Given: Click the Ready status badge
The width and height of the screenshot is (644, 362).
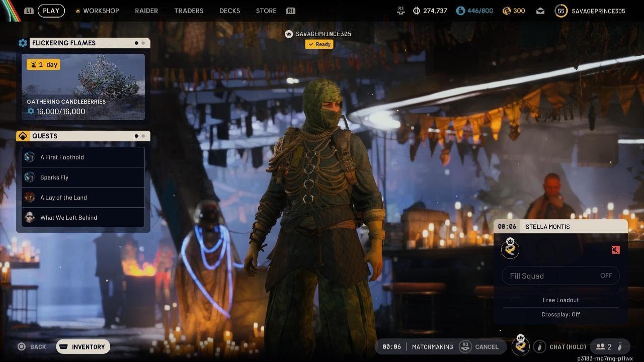Looking at the screenshot, I should 319,44.
